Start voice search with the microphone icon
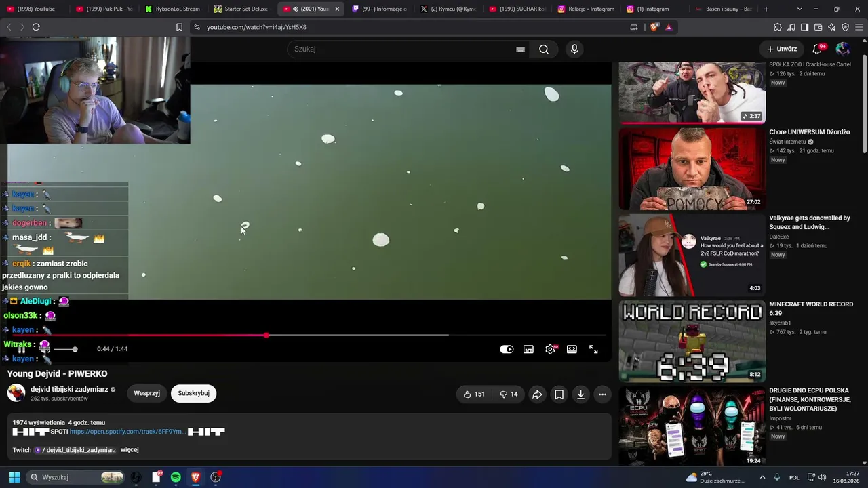 574,49
